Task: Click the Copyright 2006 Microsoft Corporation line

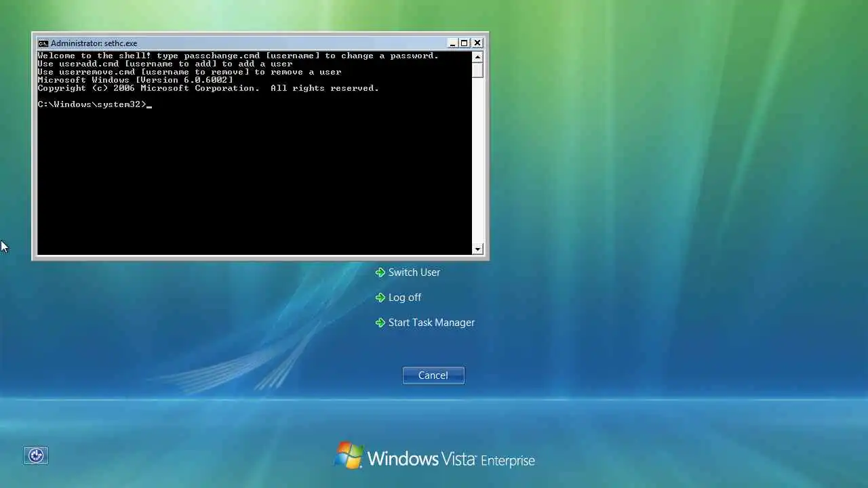Action: coord(208,88)
